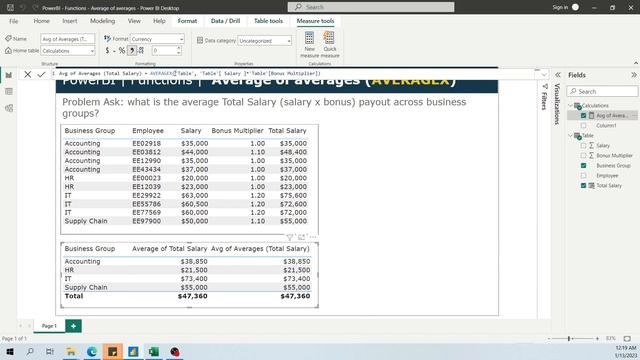Check the Employee field checkbox
Image resolution: width=640 pixels, height=360 pixels.
click(583, 176)
